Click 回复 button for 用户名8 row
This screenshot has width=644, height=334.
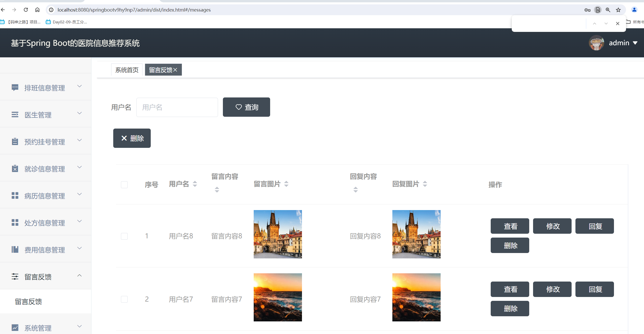click(x=594, y=226)
